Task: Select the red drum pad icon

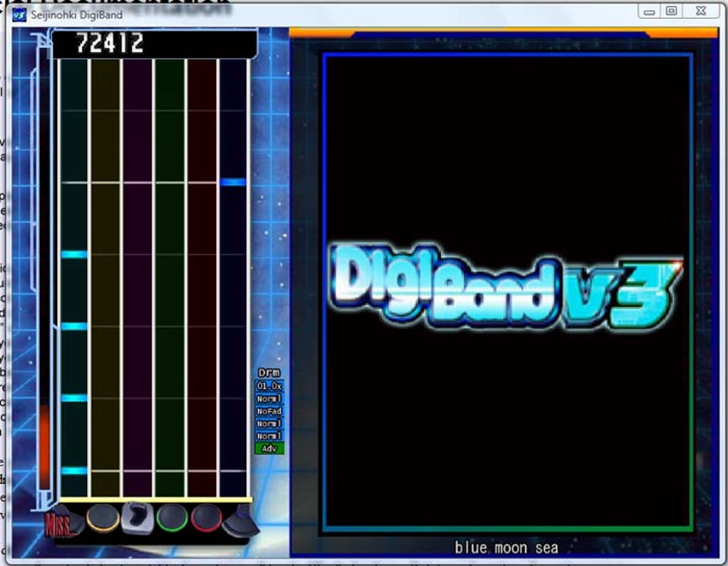Action: (206, 519)
